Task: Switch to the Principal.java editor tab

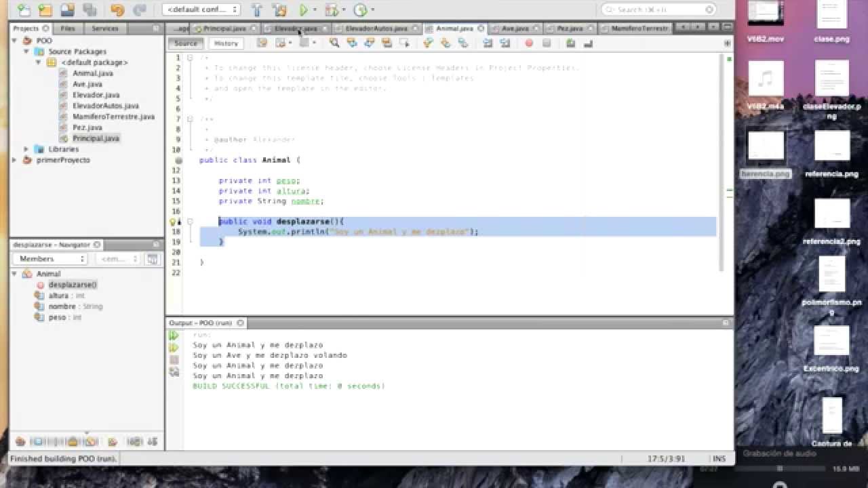Action: click(x=224, y=28)
